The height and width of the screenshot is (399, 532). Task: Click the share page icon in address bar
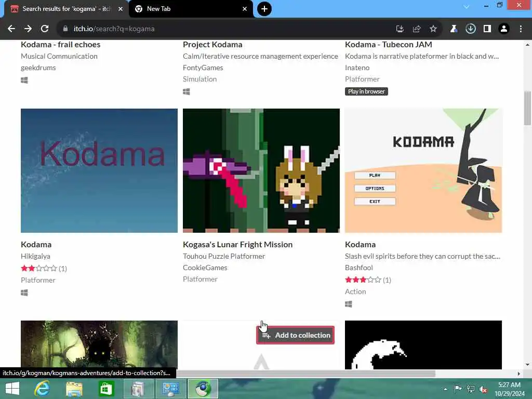[417, 29]
